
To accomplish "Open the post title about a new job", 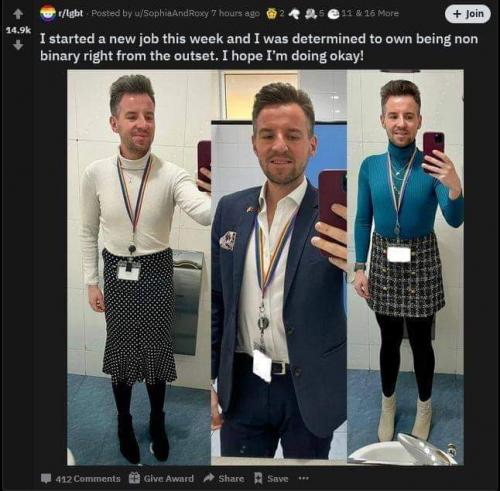I will 259,47.
